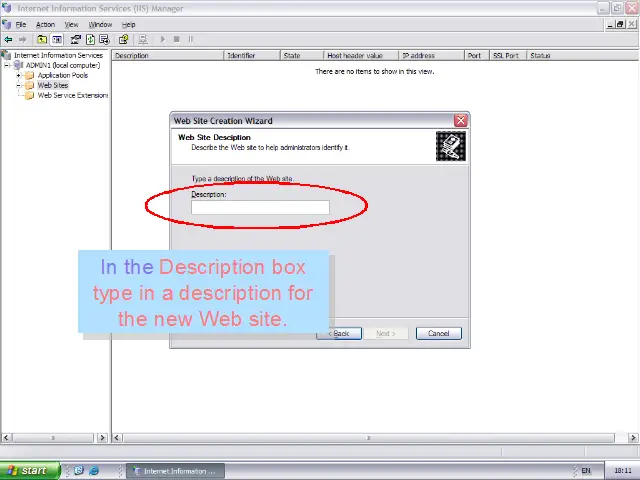This screenshot has height=480, width=640.
Task: Click the green Refresh toolbar icon
Action: tap(90, 40)
